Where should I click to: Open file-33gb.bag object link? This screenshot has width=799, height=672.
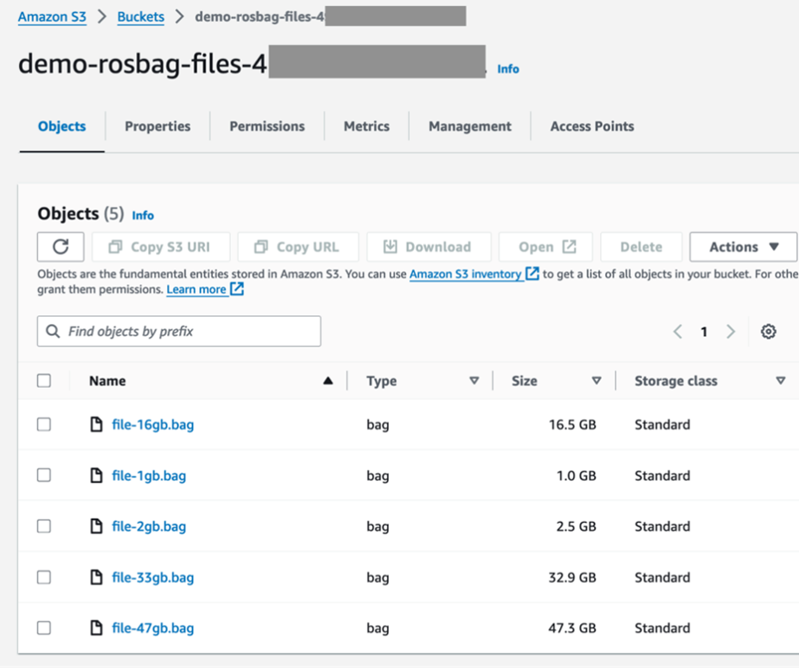pos(153,577)
